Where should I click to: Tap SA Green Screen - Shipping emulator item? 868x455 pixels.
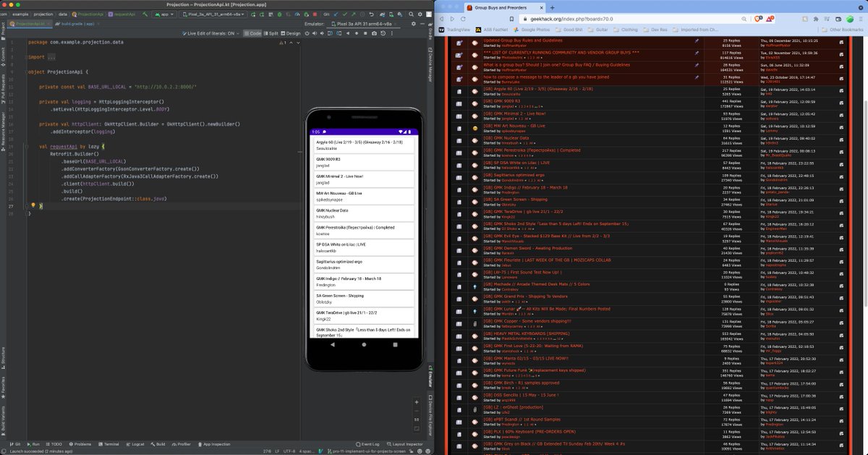coord(364,298)
